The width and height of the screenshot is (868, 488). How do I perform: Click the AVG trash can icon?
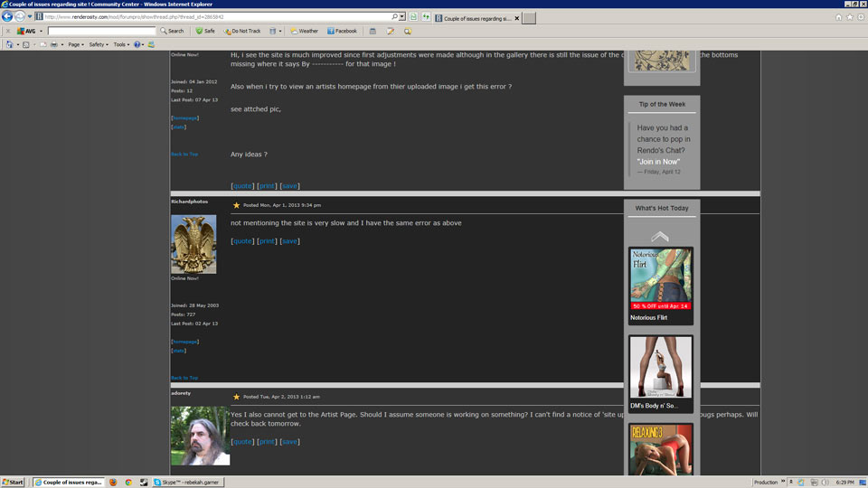click(272, 31)
